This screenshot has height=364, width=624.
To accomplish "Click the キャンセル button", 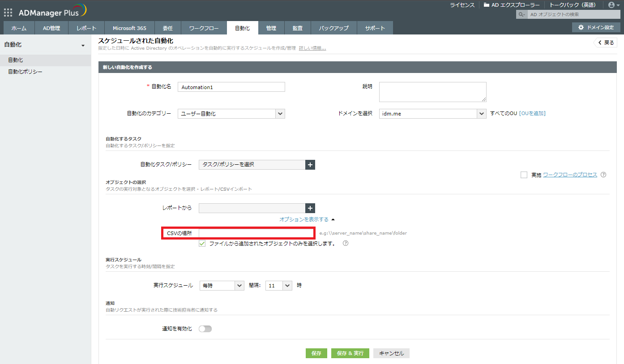I will click(x=391, y=353).
